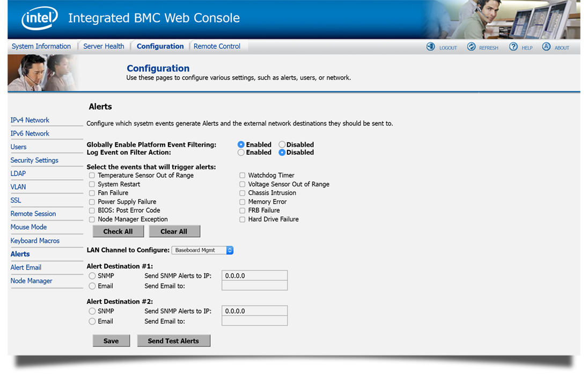The height and width of the screenshot is (377, 588).
Task: Enable Log Event on Filter Action
Action: [241, 152]
